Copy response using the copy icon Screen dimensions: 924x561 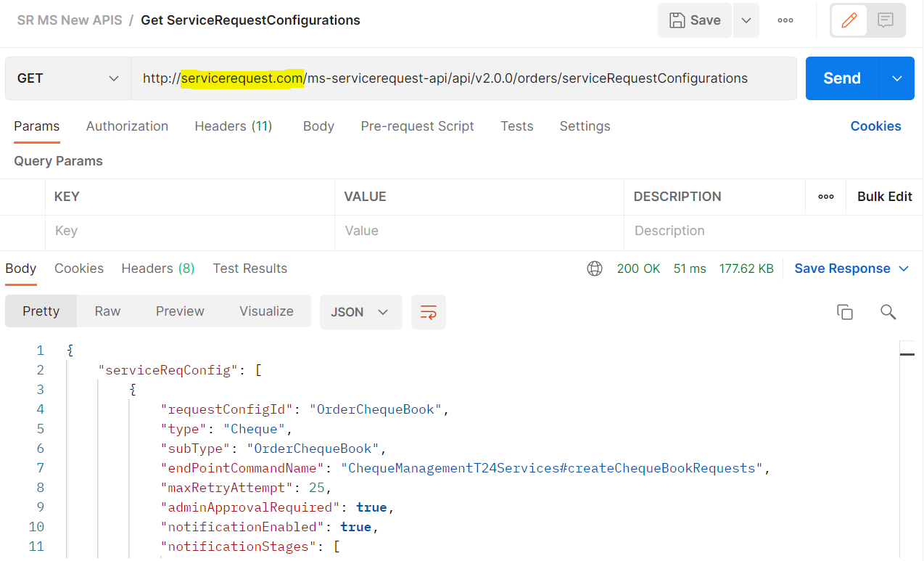(844, 312)
